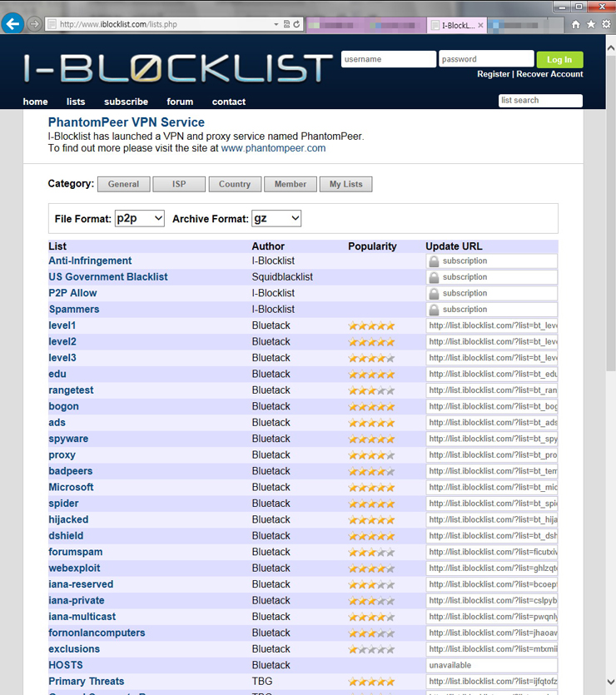Click the star rating for Primary Threats
616x695 pixels.
click(371, 683)
